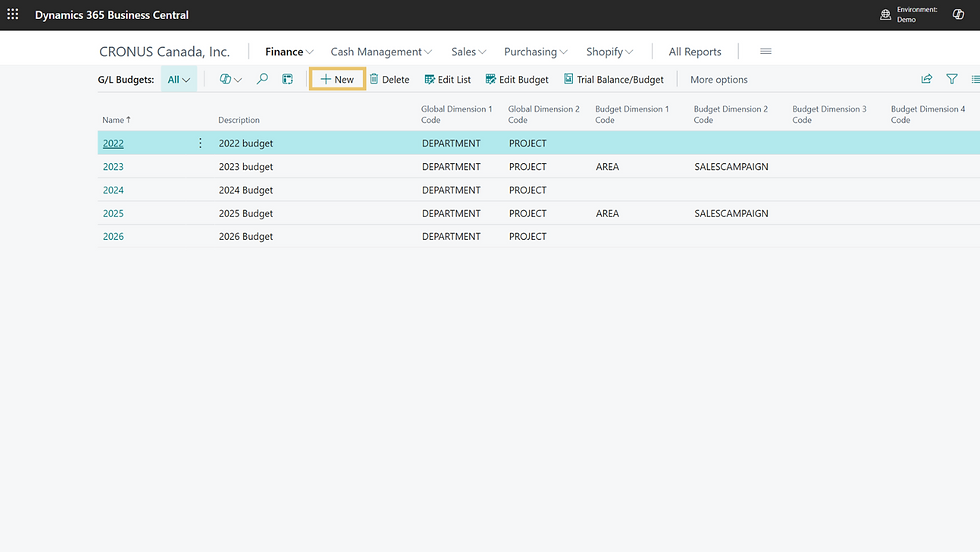Click the Environment Demo globe icon
Viewport: 980px width, 552px height.
click(885, 14)
